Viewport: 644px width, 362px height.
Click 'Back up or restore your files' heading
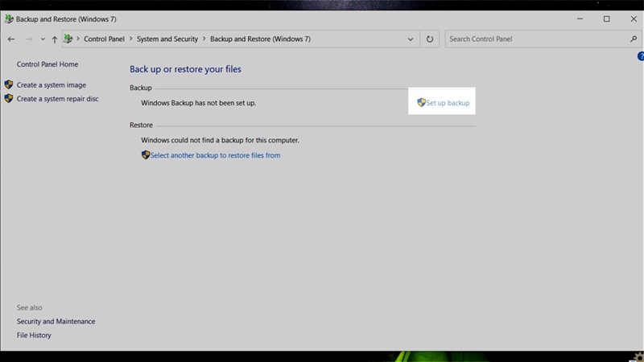185,69
